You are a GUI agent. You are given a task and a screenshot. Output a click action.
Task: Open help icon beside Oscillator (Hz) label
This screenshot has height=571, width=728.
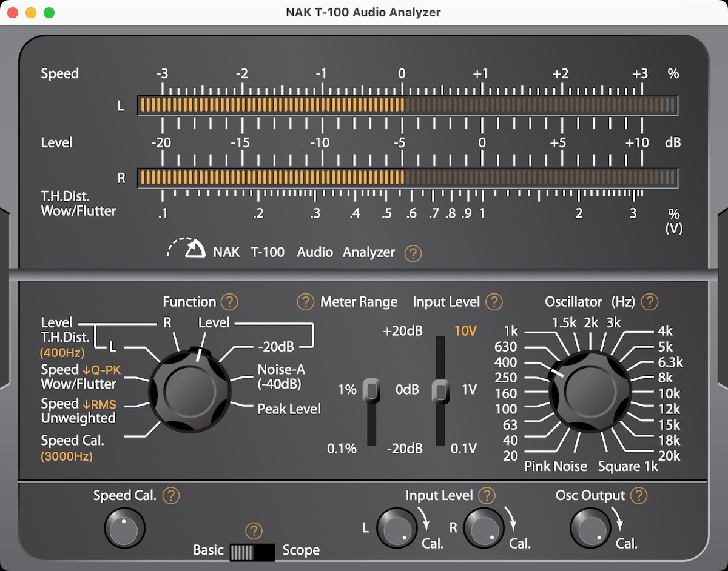click(x=650, y=302)
